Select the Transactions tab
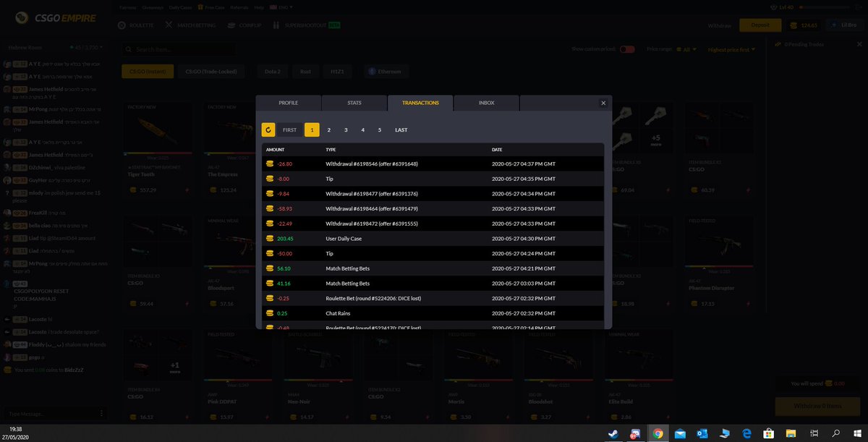The width and height of the screenshot is (868, 442). pyautogui.click(x=420, y=103)
